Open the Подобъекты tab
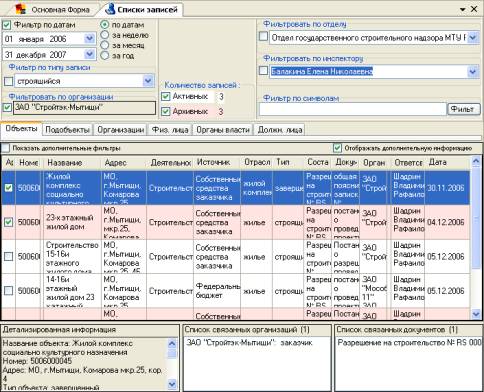The image size is (484, 392). click(67, 130)
